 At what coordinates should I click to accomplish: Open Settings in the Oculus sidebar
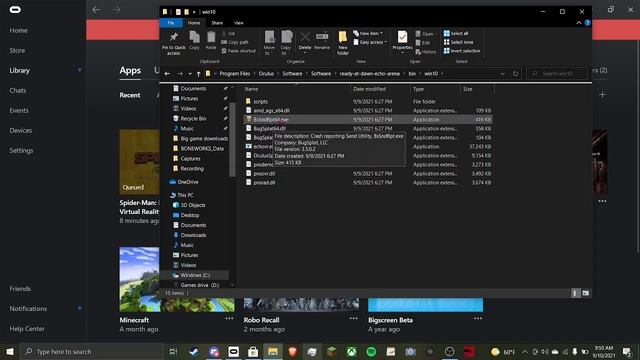pyautogui.click(x=22, y=151)
